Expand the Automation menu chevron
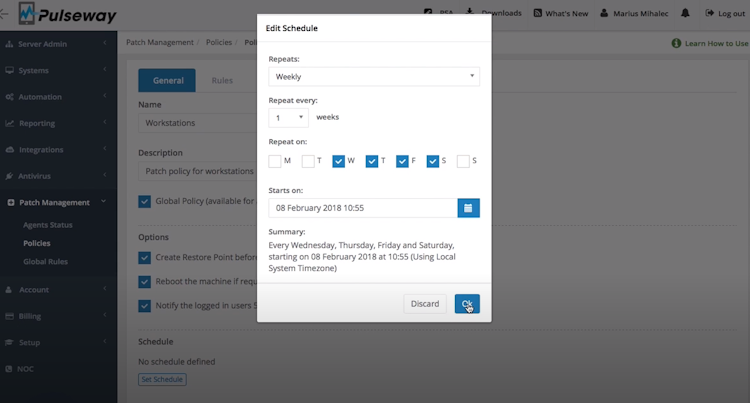 click(105, 96)
